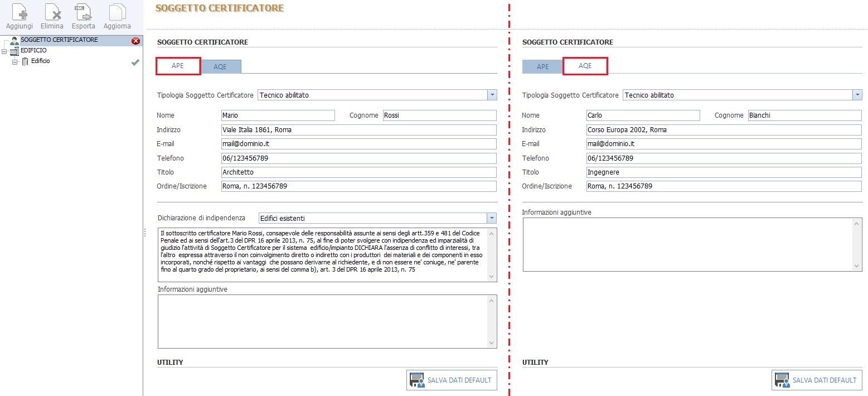Click the EDIFICIO building icon in tree
The height and width of the screenshot is (396, 868).
14,51
